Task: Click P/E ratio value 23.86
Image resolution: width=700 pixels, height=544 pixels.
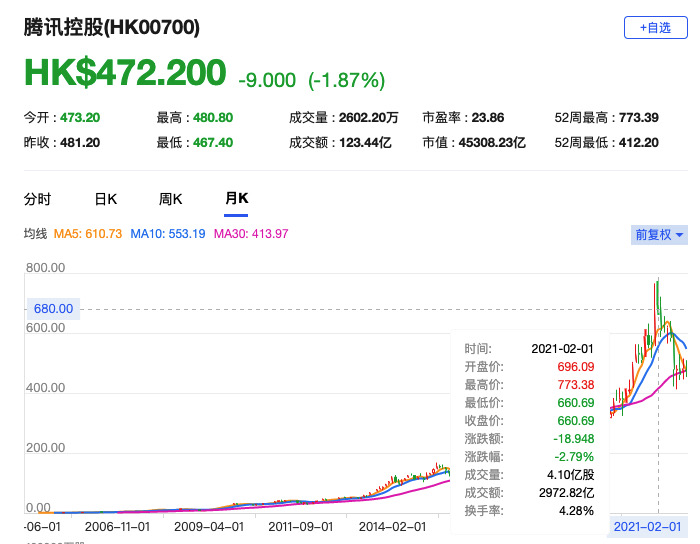Action: (x=488, y=118)
